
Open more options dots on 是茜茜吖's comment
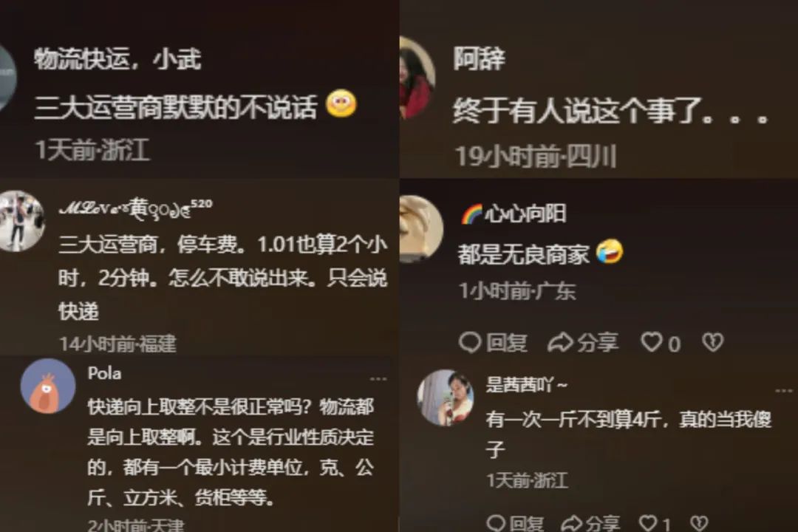tap(784, 390)
